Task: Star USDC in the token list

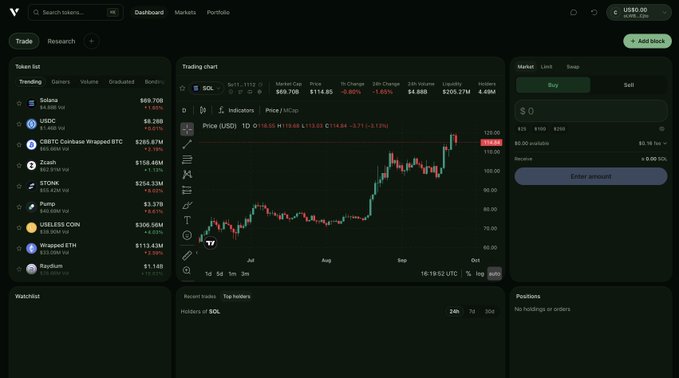Action: tap(19, 124)
